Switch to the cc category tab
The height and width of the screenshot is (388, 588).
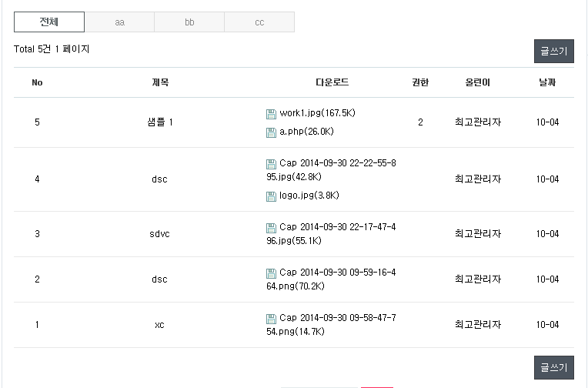coord(259,22)
